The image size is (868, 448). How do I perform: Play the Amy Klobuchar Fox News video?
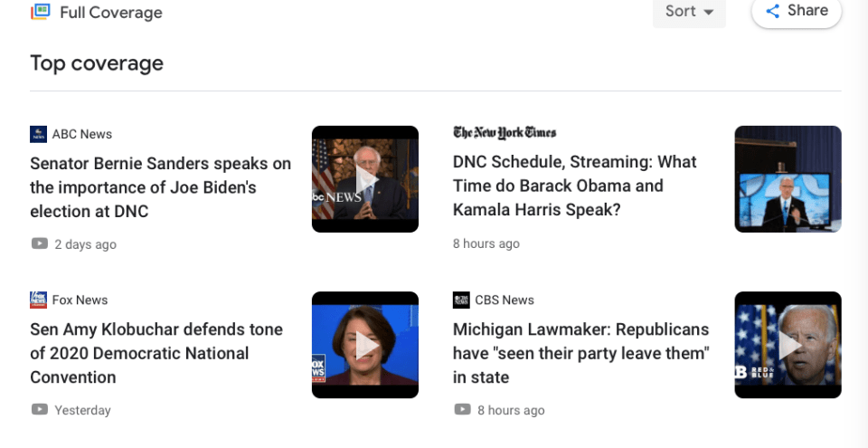365,345
